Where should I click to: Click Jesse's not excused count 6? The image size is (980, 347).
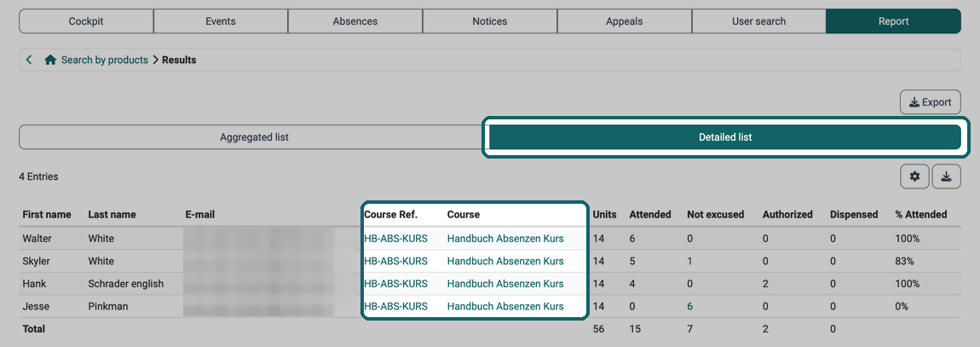(690, 306)
